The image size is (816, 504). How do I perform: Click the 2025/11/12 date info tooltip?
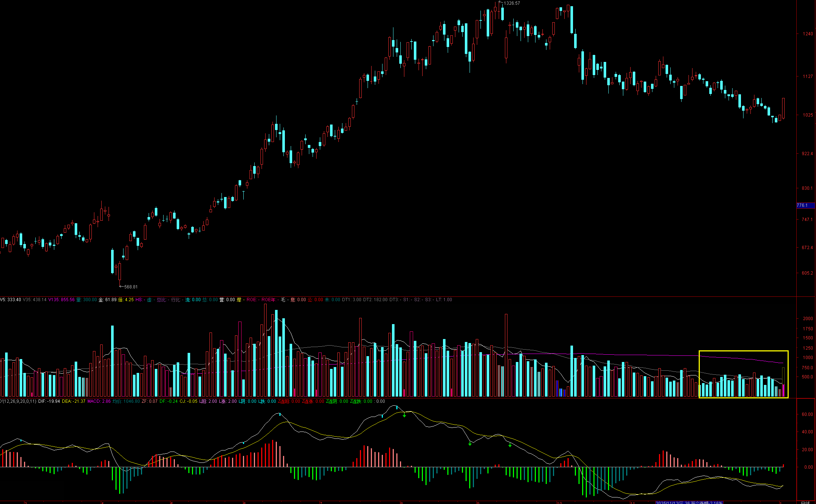(x=688, y=503)
